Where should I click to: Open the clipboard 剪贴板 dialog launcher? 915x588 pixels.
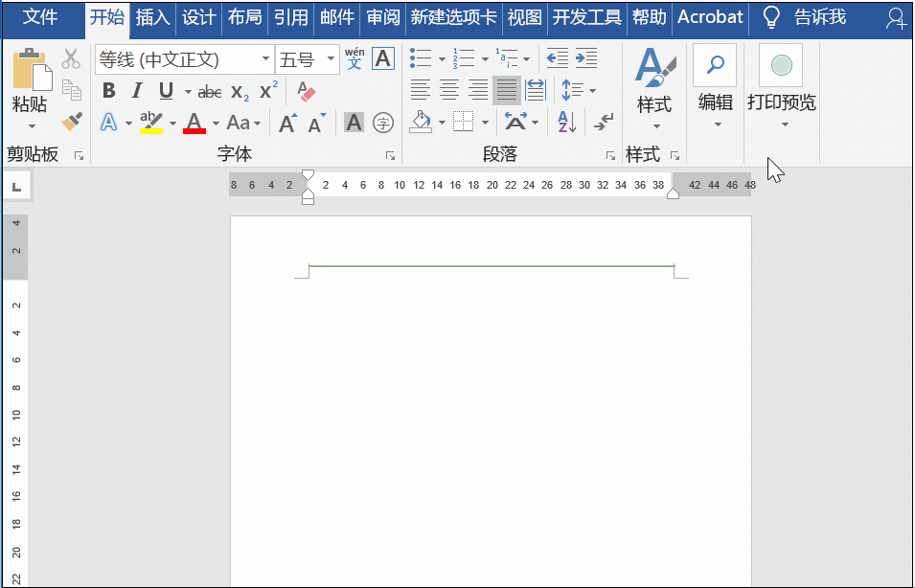tap(79, 155)
